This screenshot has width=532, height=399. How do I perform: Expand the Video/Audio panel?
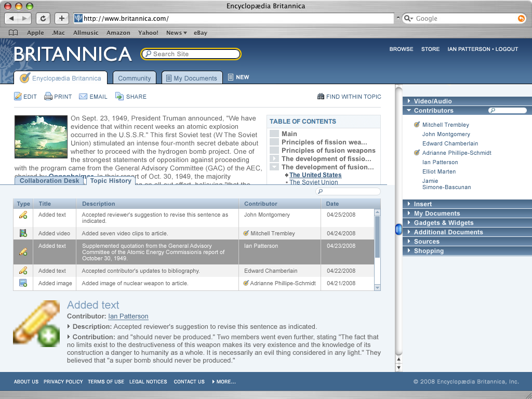[409, 101]
